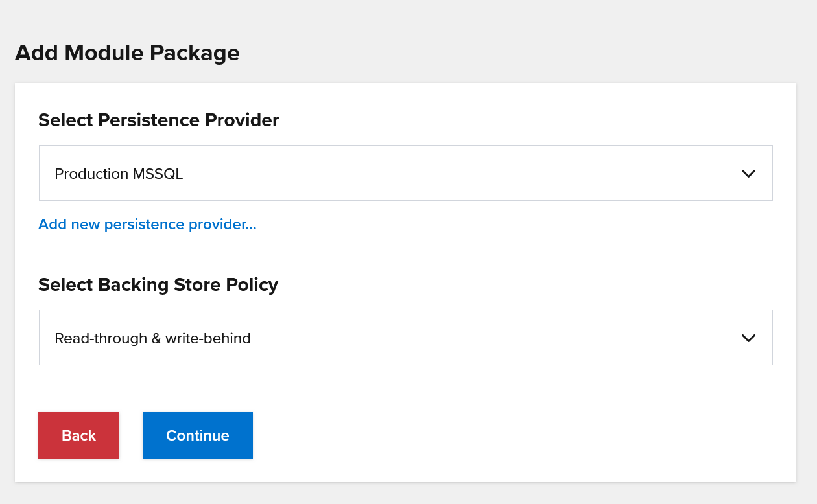This screenshot has height=504, width=817.
Task: Open the Persistence Provider dropdown showing Production MSSQL
Action: pyautogui.click(x=405, y=173)
